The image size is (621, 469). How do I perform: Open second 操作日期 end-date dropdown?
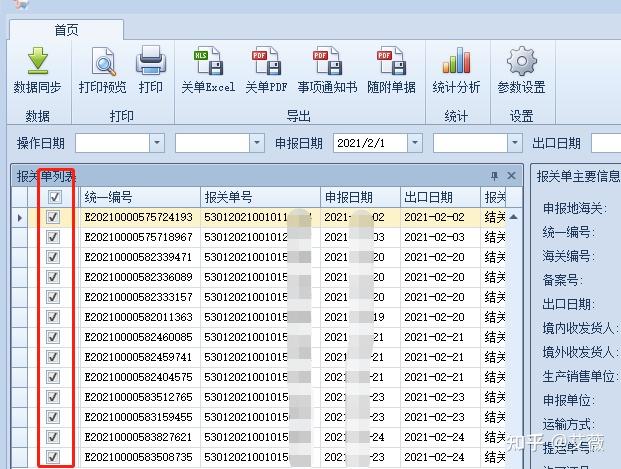[257, 143]
